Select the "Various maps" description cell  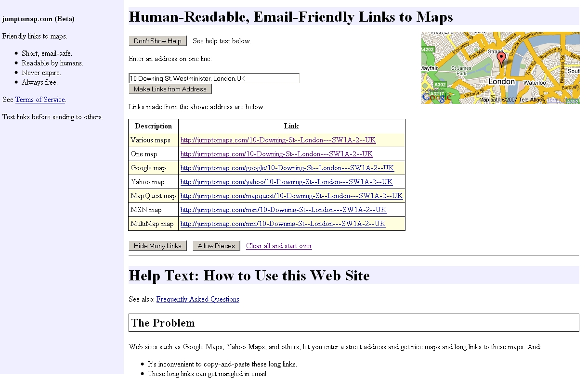point(153,140)
